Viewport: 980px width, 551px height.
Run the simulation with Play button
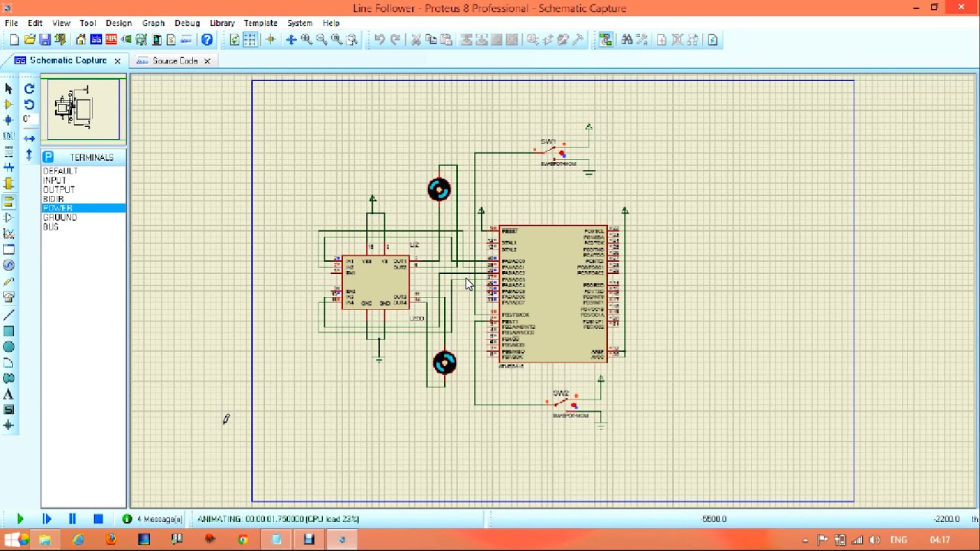(x=20, y=519)
